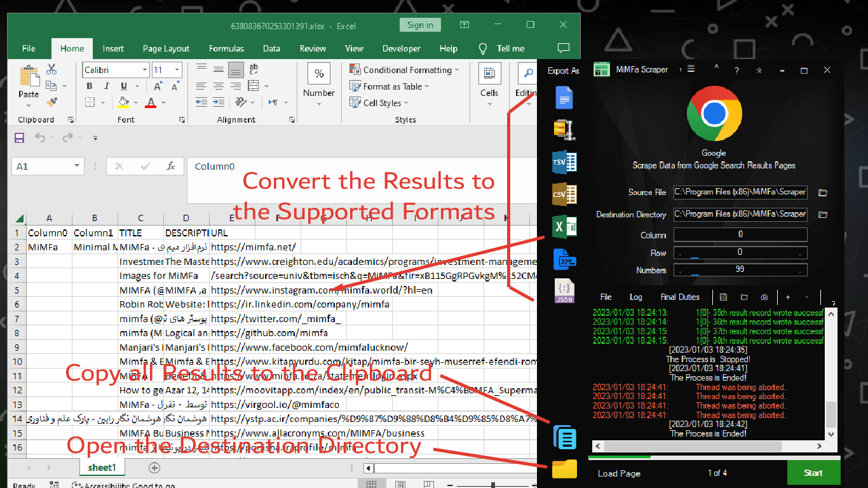
Task: Export results as JSON file
Action: pyautogui.click(x=564, y=290)
